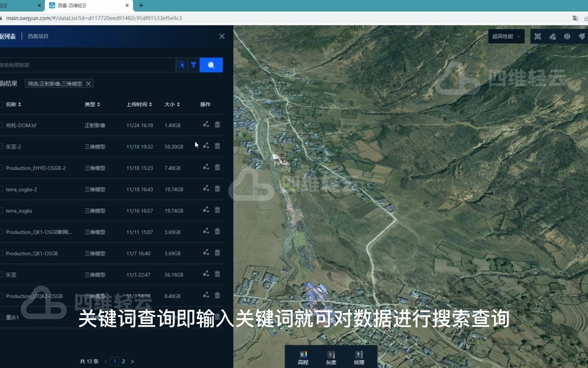
Task: Select the 乐至 dataset name
Action: tap(11, 275)
